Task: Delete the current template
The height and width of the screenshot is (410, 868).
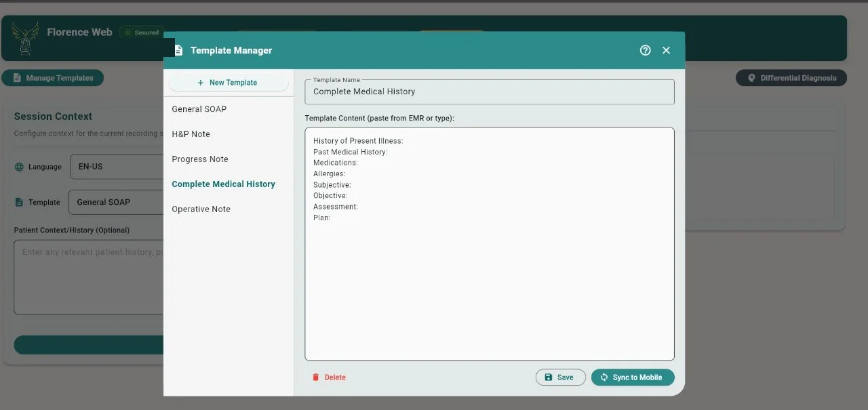Action: point(329,377)
